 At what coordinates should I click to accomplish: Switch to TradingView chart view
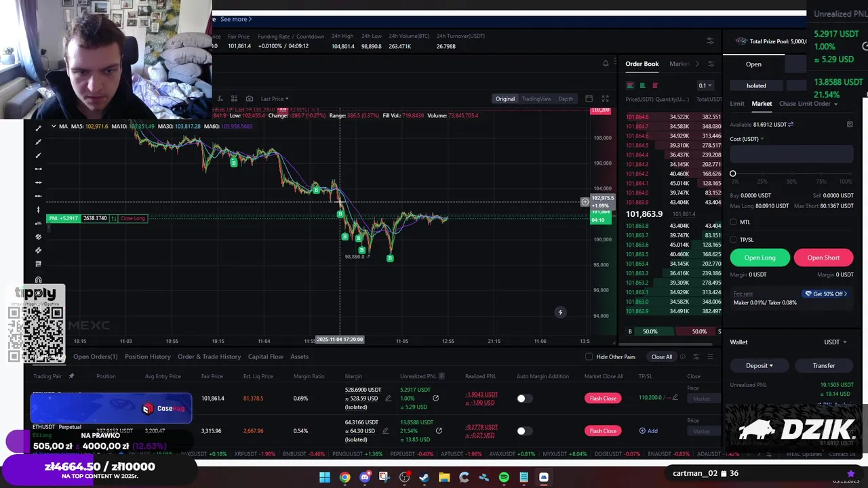click(536, 99)
